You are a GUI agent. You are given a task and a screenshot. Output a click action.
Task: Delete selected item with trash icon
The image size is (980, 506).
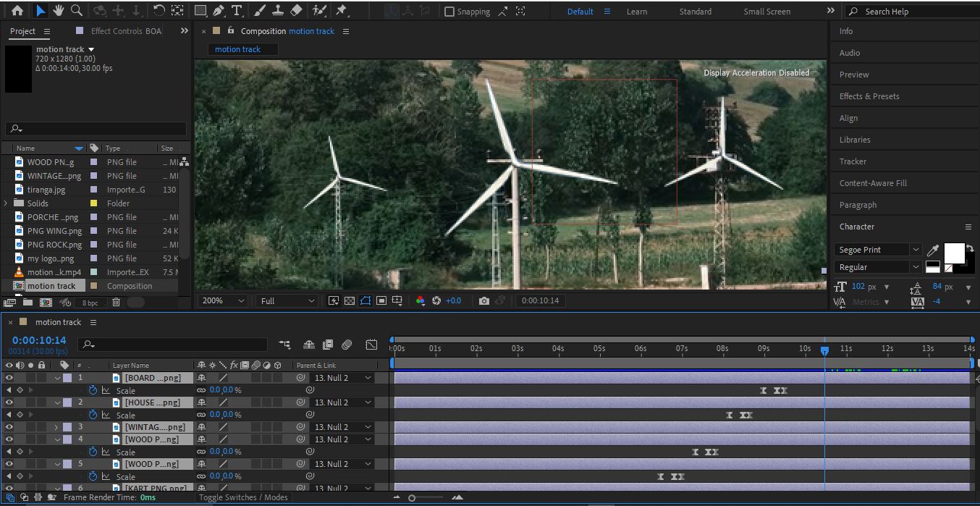coord(116,303)
